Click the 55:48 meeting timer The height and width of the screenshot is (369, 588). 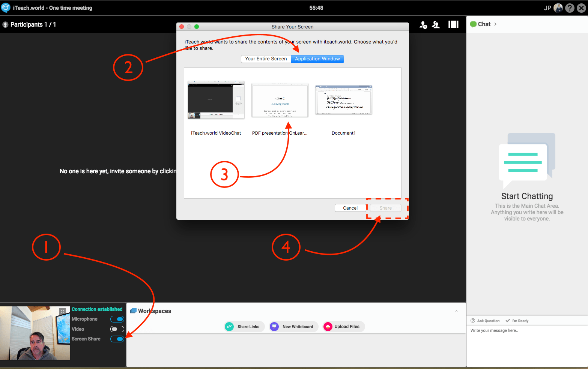click(316, 8)
